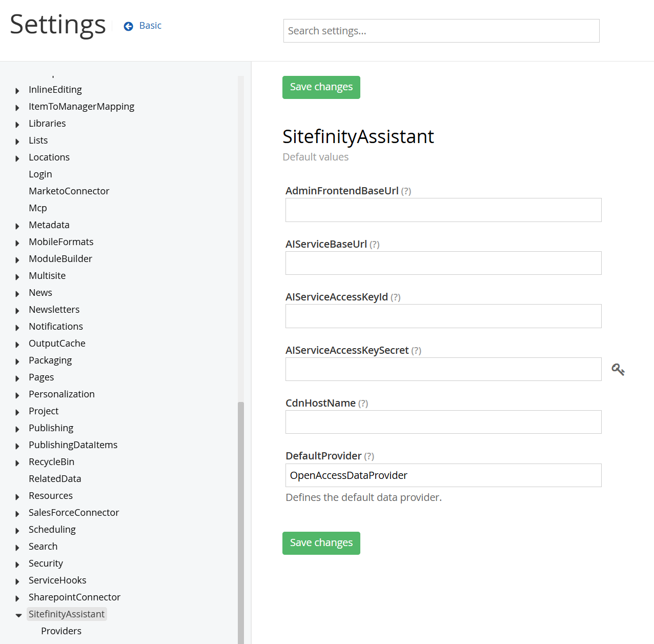Select Project in the settings tree
The image size is (654, 644).
tap(44, 411)
